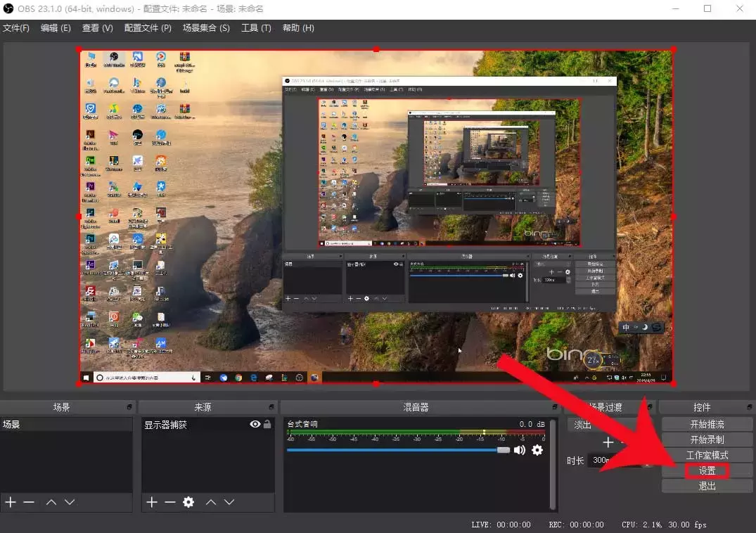The image size is (756, 533).
Task: Remove selected source with minus icon
Action: tap(170, 502)
